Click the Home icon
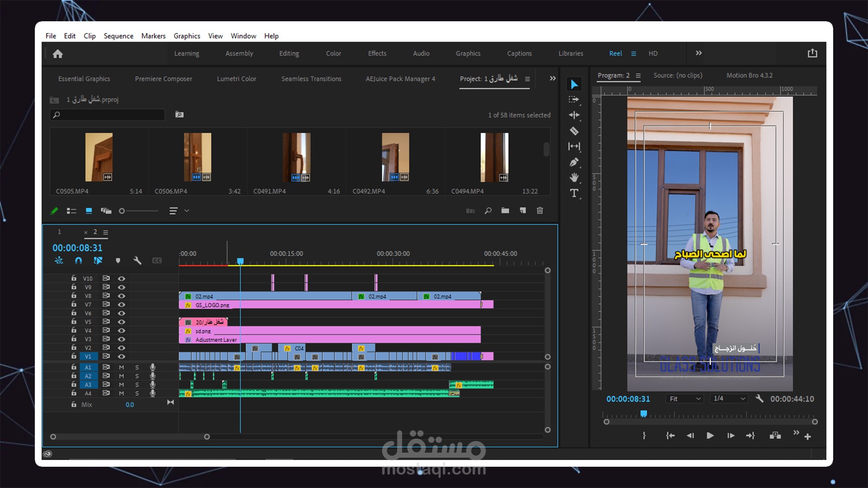The image size is (868, 488). [57, 54]
